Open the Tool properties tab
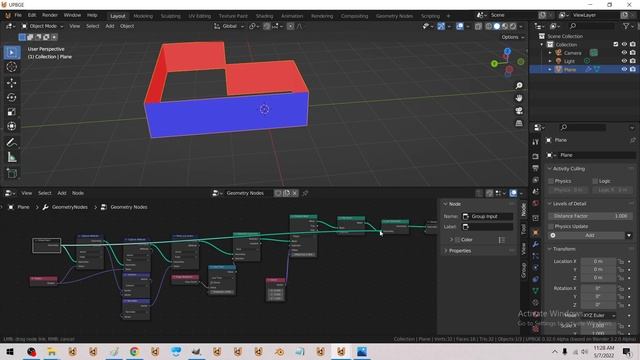Screen dimensions: 640x360 (x=536, y=142)
